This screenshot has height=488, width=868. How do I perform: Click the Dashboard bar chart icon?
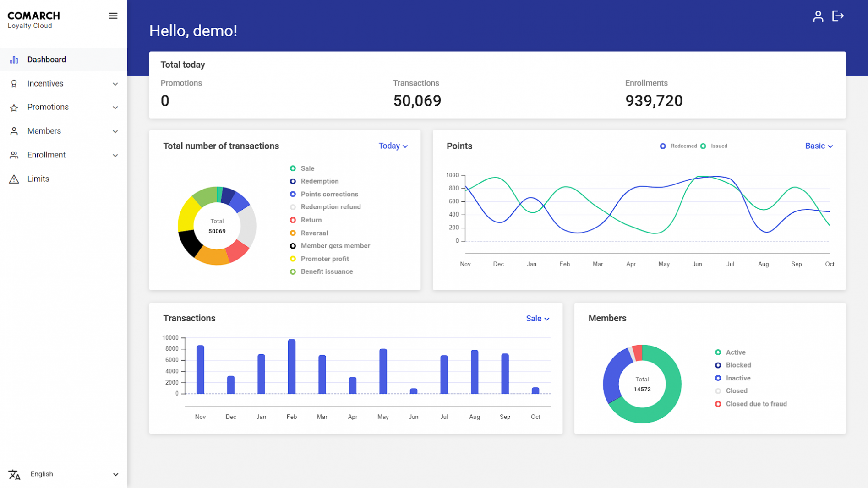pos(14,60)
